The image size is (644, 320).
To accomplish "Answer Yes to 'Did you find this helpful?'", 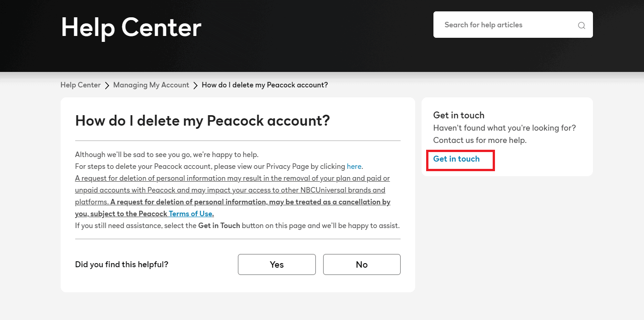I will pyautogui.click(x=277, y=264).
